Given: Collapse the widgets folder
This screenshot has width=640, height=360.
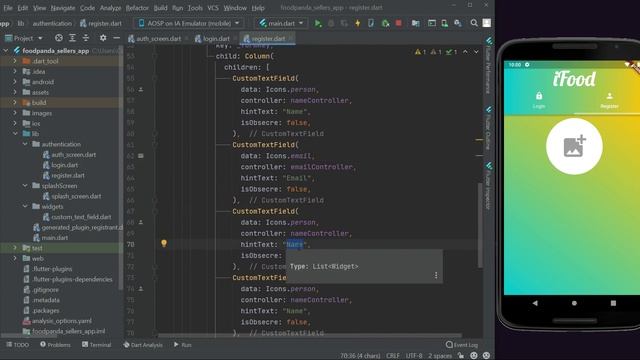Looking at the screenshot, I should tap(25, 207).
